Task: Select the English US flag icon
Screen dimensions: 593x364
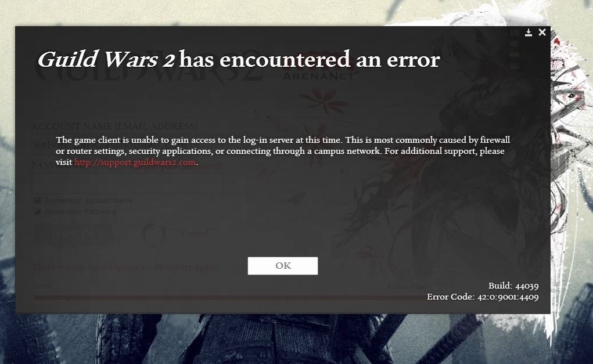Action: click(x=515, y=33)
